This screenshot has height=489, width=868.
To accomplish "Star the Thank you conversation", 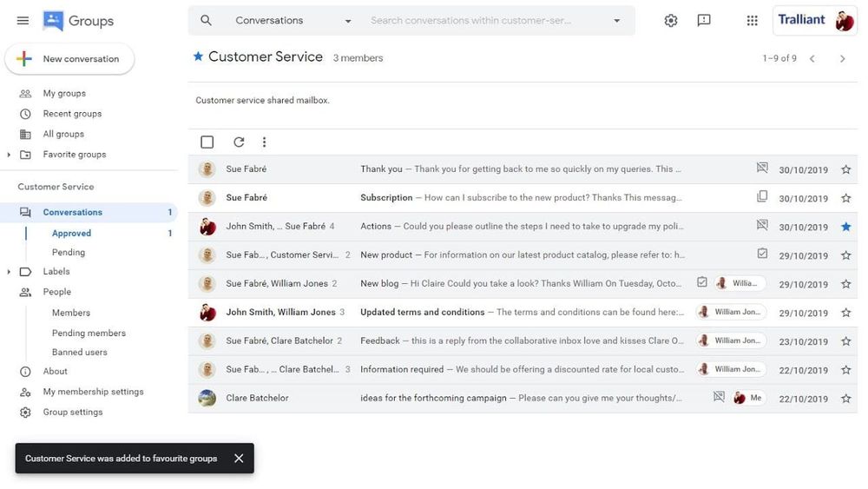I will (x=846, y=170).
